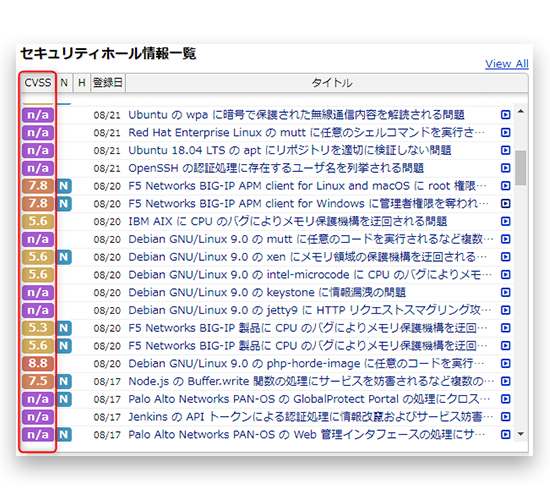
Task: Open detail icon for Ubuntu wpa entry
Action: coord(505,115)
